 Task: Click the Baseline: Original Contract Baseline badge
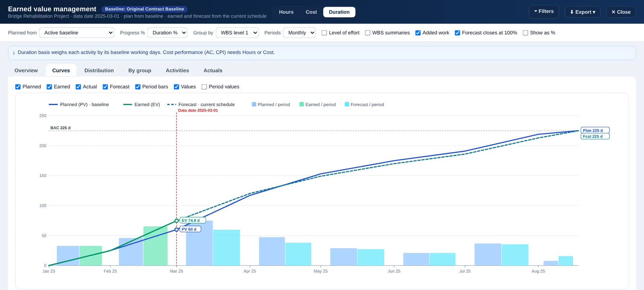pos(144,9)
